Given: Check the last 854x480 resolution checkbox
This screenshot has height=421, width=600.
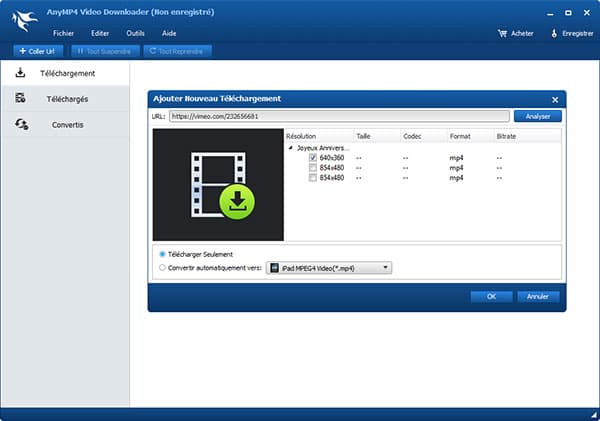Looking at the screenshot, I should click(x=313, y=178).
